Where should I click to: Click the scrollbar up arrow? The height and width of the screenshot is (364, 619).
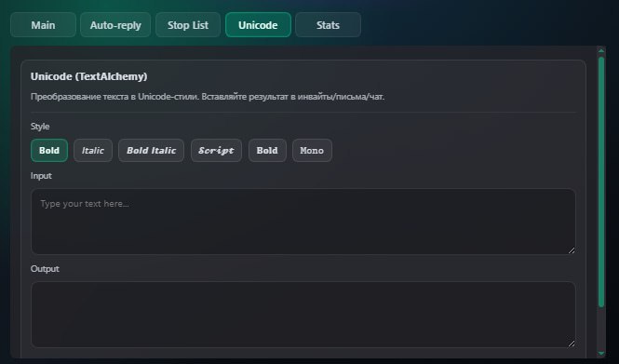pos(601,51)
